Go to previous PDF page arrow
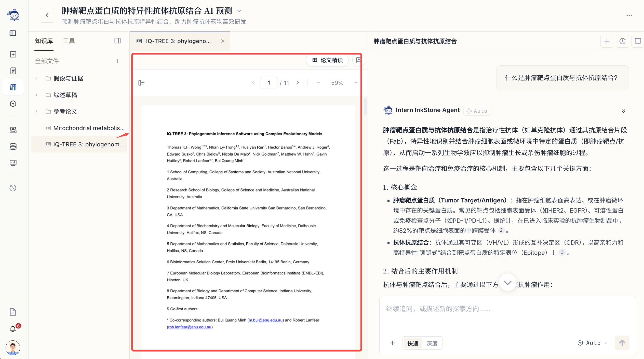This screenshot has height=359, width=644. pos(253,83)
